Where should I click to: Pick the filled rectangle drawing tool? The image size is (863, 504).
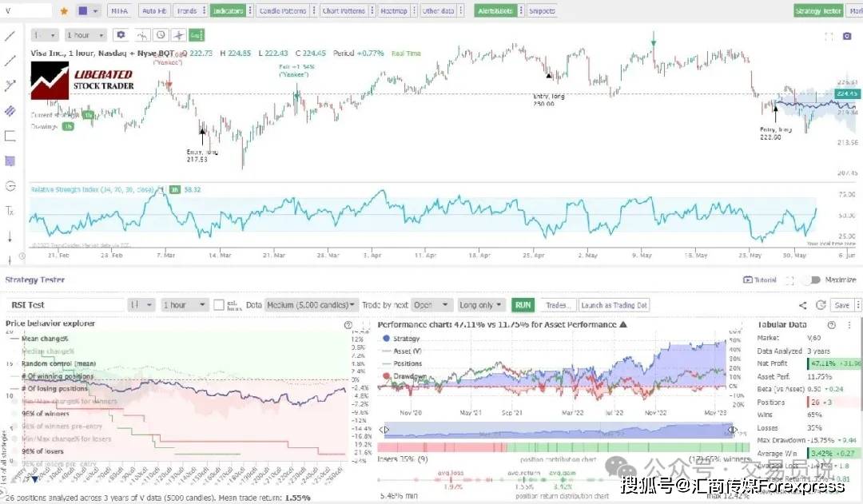point(10,161)
